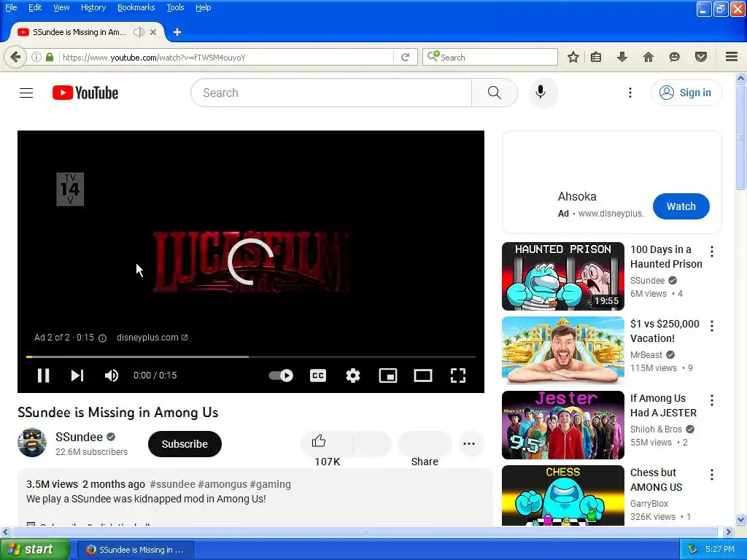Open Firefox hamburger menu
The width and height of the screenshot is (747, 560).
(x=732, y=57)
